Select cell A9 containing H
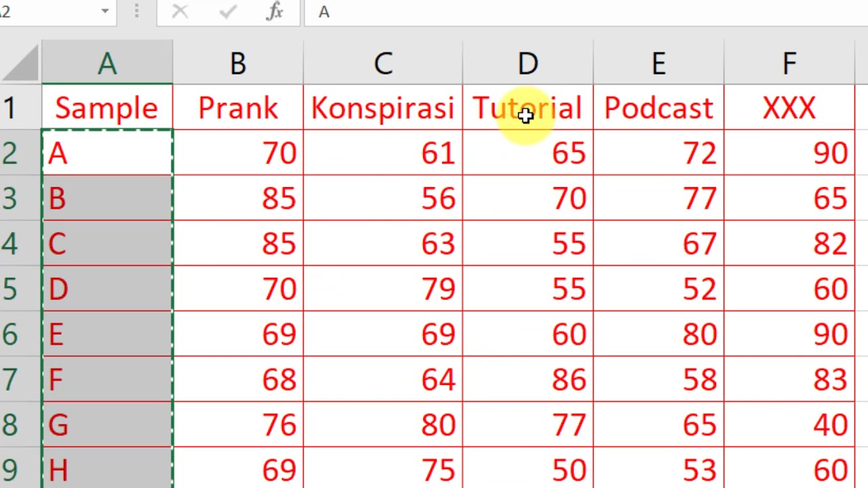 107,468
